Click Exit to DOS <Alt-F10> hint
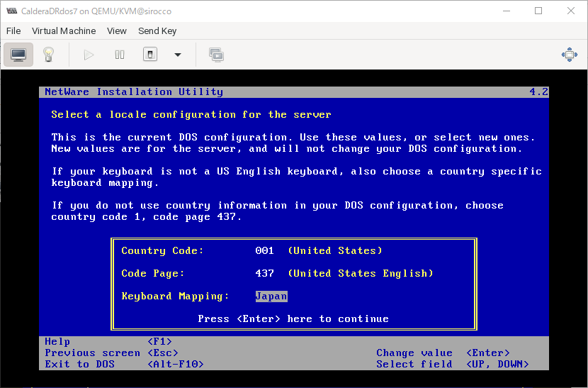588x388 pixels. tap(124, 364)
